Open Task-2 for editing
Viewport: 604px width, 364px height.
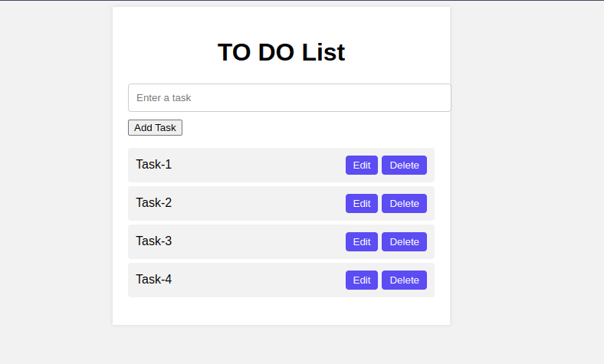[x=362, y=203]
